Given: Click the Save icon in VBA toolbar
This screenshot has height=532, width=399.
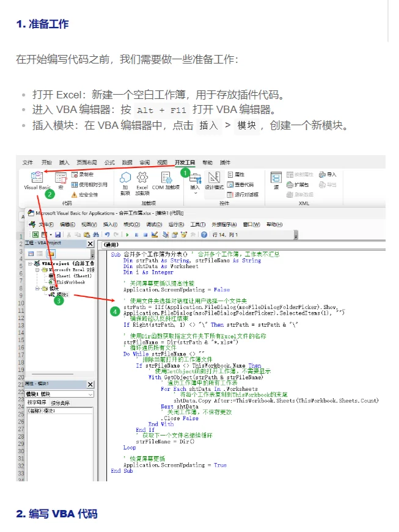Looking at the screenshot, I should 57,235.
